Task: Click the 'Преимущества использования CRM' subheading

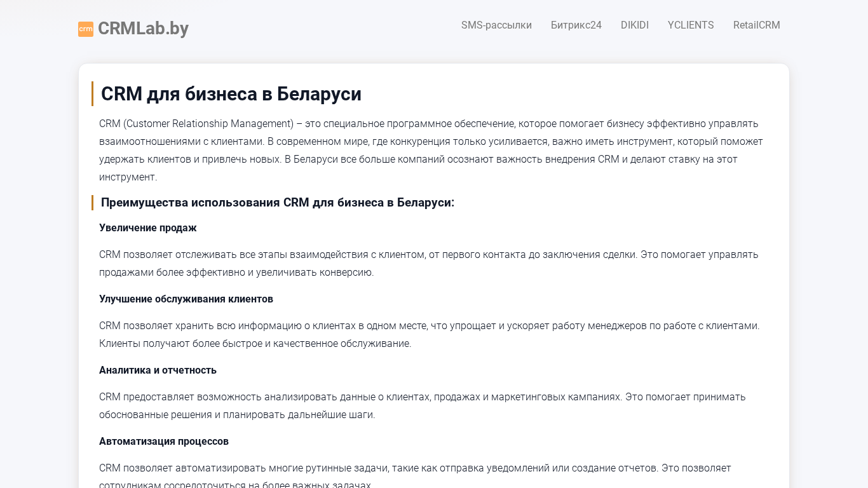Action: (278, 203)
